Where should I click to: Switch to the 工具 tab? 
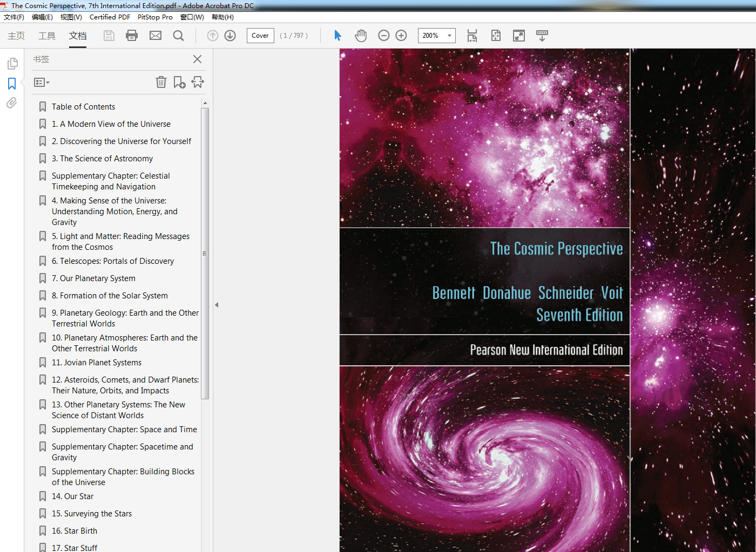coord(47,36)
